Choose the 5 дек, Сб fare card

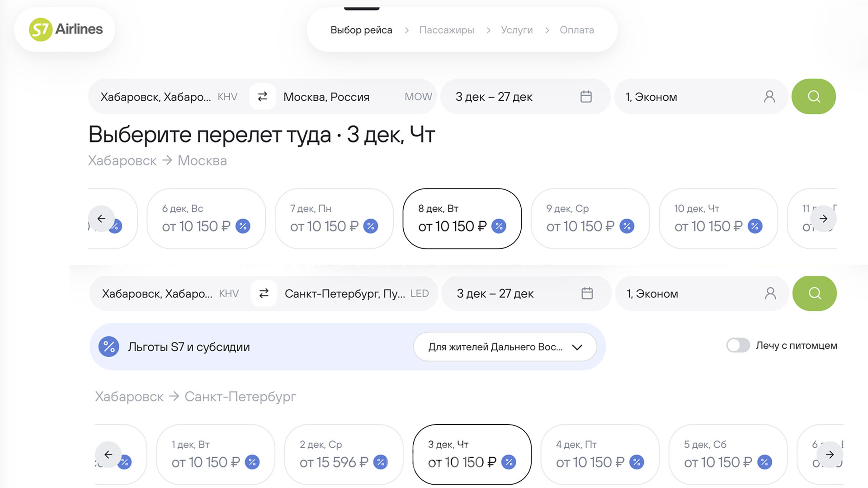(728, 455)
